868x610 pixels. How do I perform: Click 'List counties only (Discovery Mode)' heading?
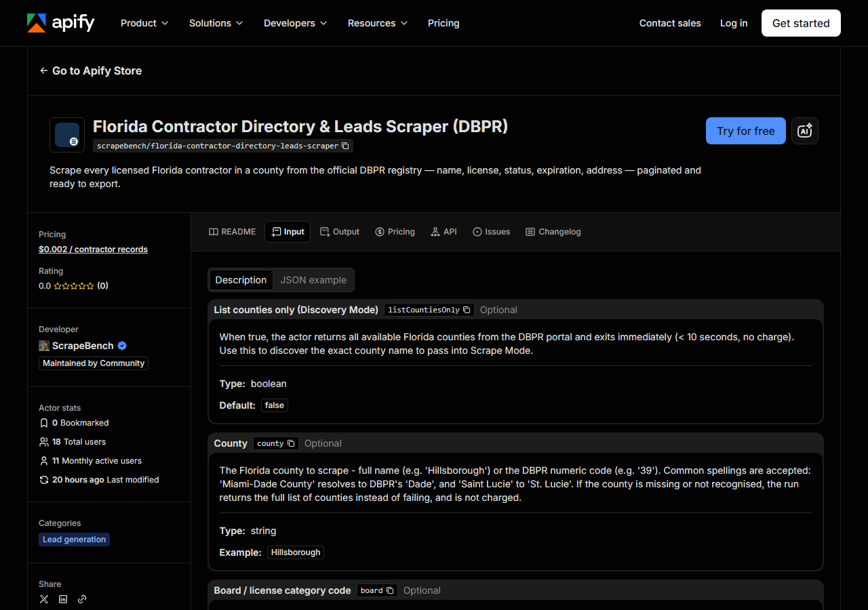296,310
